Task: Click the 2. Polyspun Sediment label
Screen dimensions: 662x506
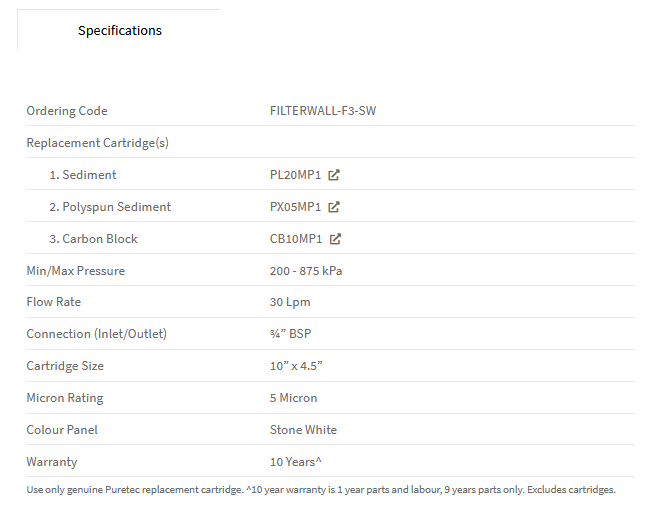Action: tap(110, 207)
